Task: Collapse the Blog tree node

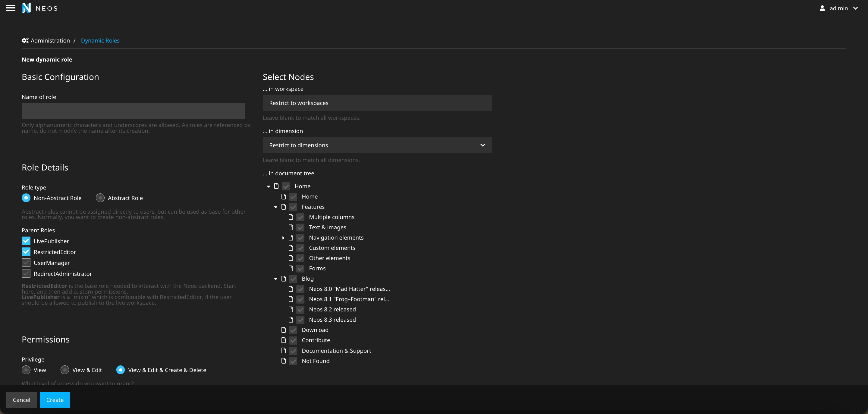Action: tap(276, 279)
